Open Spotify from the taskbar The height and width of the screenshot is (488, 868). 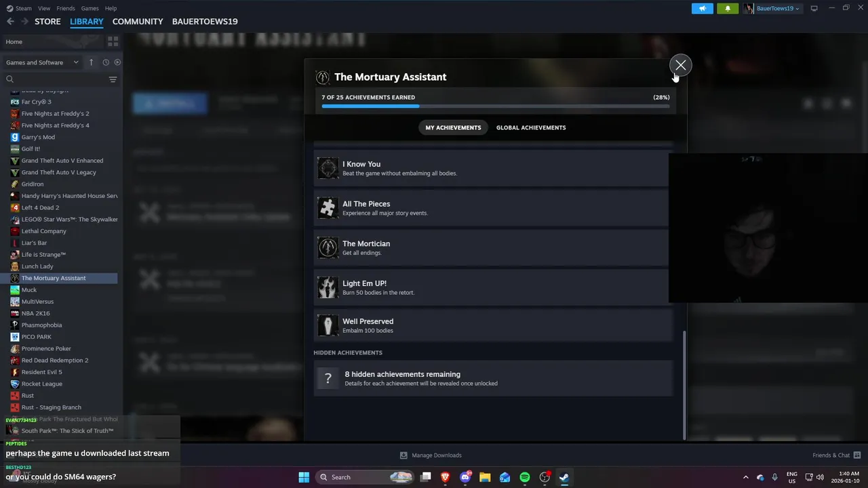(x=525, y=477)
